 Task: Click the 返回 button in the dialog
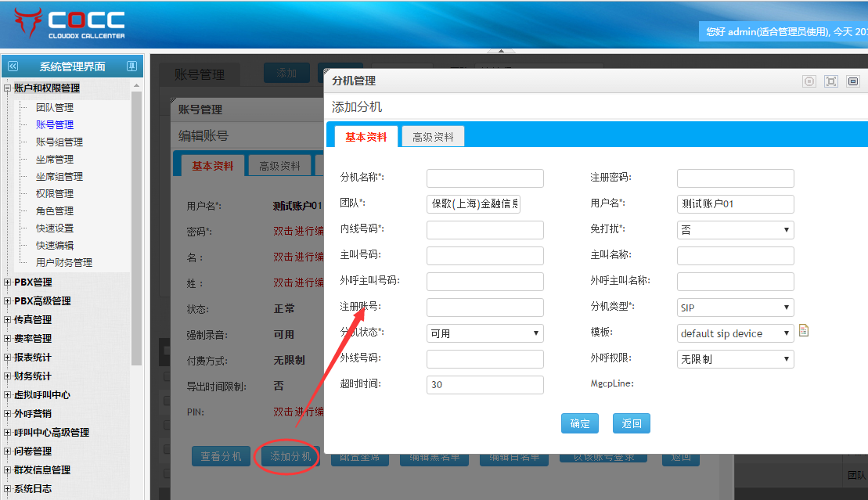click(632, 423)
